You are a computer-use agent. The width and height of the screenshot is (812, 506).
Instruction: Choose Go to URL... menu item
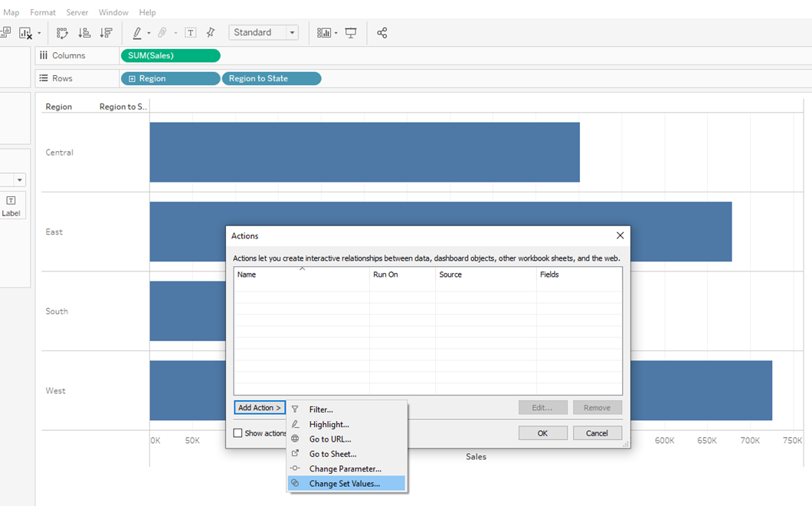(346, 439)
